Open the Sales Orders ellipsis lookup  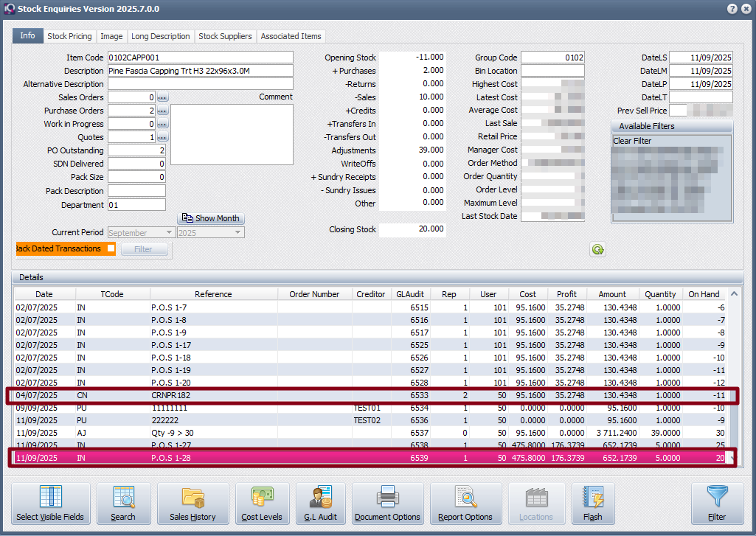click(x=163, y=97)
